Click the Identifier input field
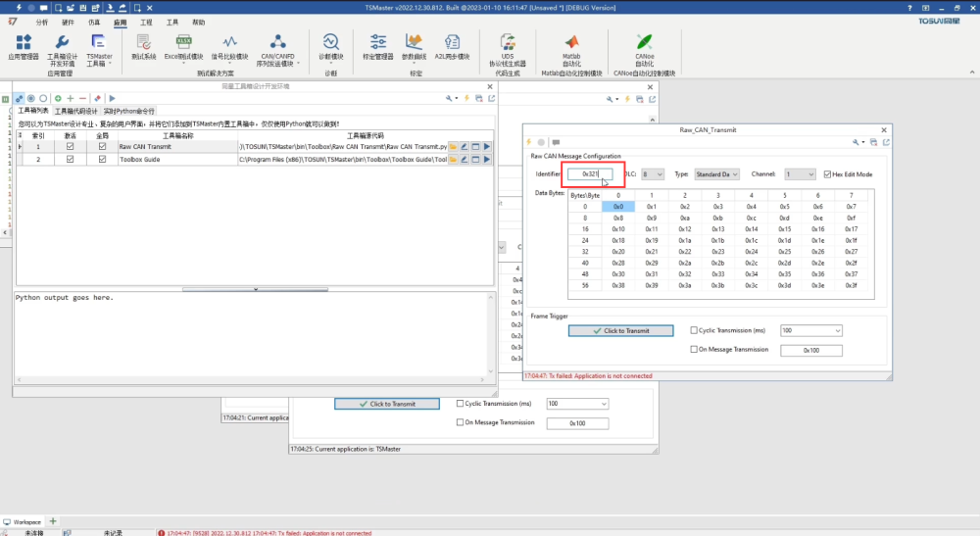The image size is (980, 536). point(590,174)
